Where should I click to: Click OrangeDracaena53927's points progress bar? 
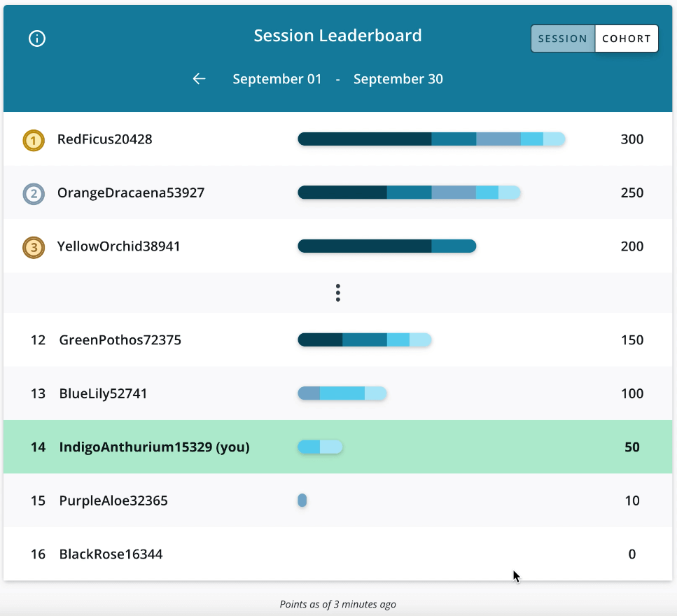(x=408, y=192)
